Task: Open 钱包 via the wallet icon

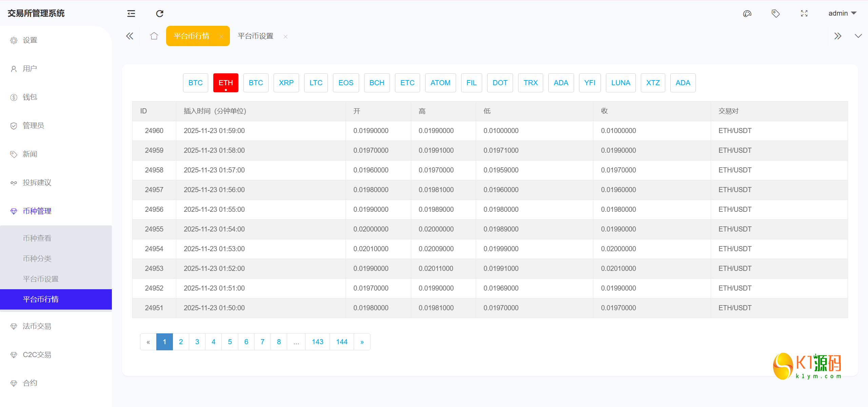Action: [x=30, y=97]
